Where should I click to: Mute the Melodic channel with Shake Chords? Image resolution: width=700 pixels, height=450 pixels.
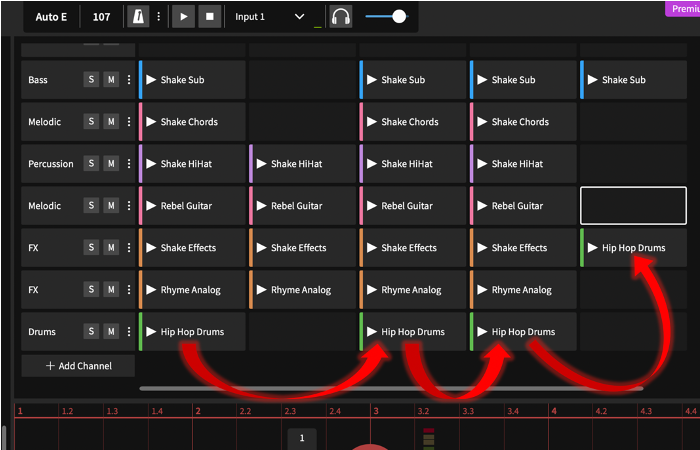point(111,122)
